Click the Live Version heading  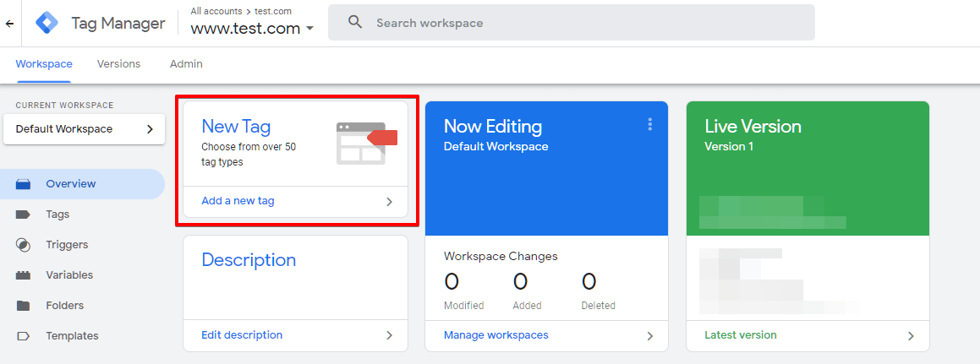point(753,127)
